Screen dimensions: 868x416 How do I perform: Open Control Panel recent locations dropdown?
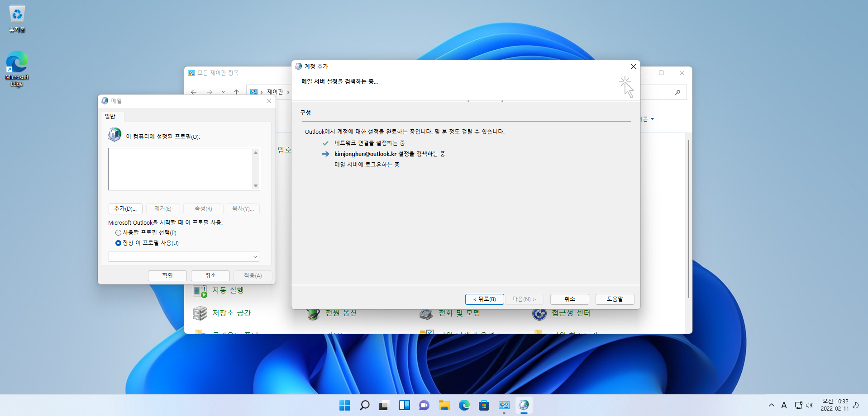(223, 92)
